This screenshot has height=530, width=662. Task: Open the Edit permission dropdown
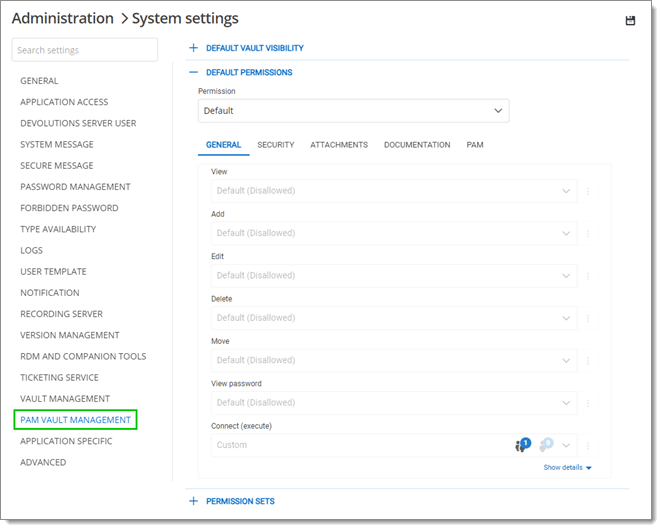coord(394,275)
